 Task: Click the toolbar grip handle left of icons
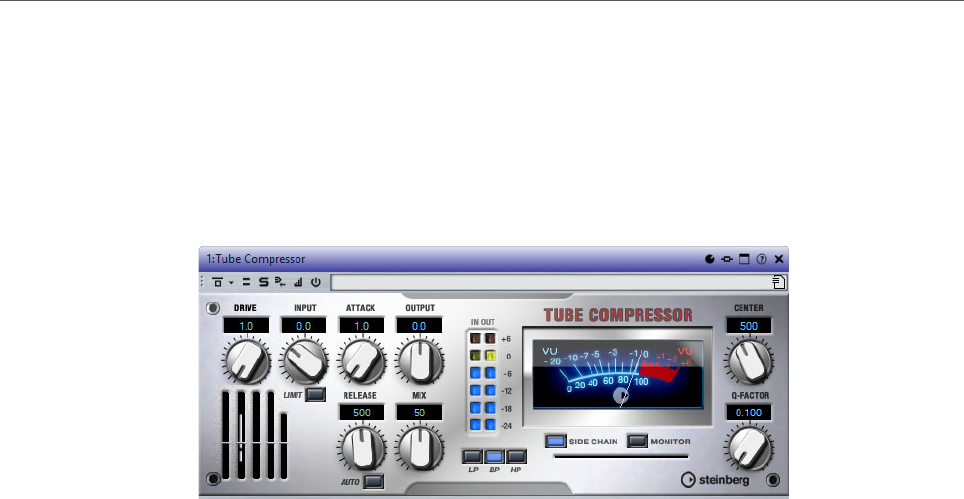[x=202, y=282]
